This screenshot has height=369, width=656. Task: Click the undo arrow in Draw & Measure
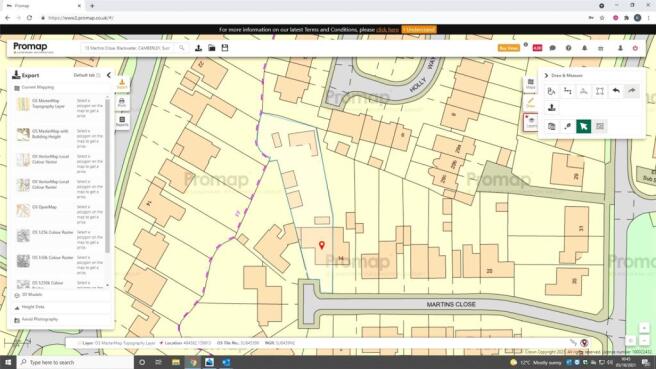tap(616, 91)
